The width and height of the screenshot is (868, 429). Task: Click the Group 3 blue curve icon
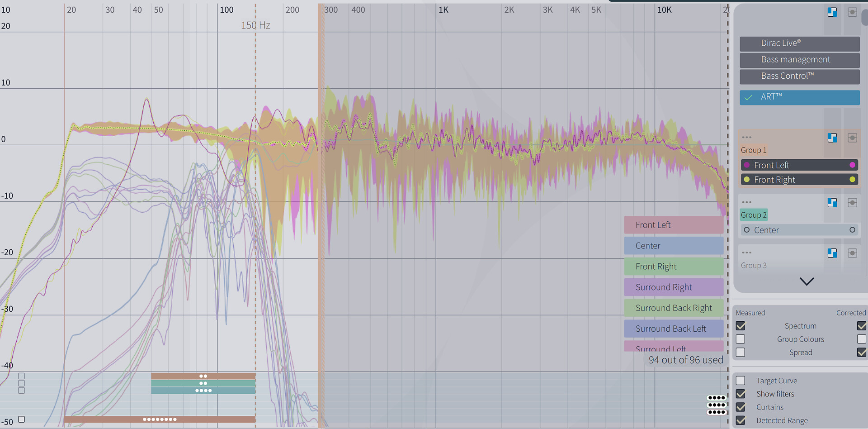tap(832, 253)
